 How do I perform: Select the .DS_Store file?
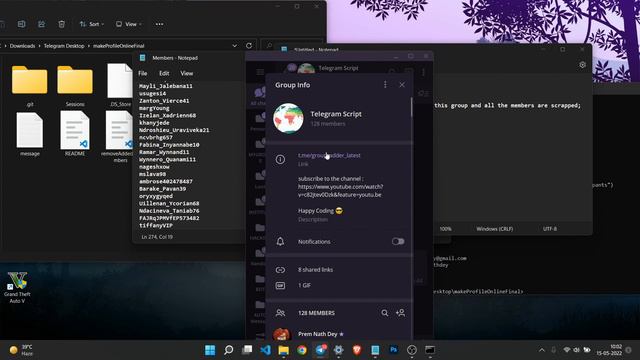click(x=120, y=85)
